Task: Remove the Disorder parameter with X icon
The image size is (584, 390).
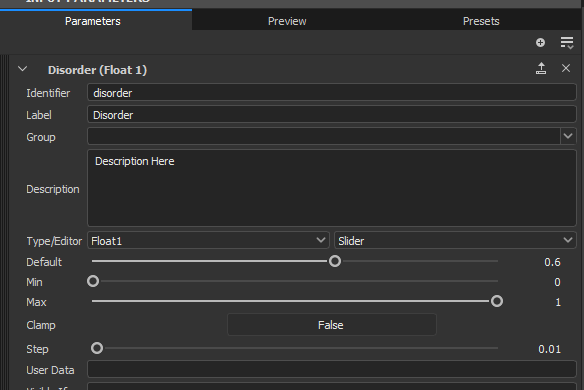Action: pos(566,68)
